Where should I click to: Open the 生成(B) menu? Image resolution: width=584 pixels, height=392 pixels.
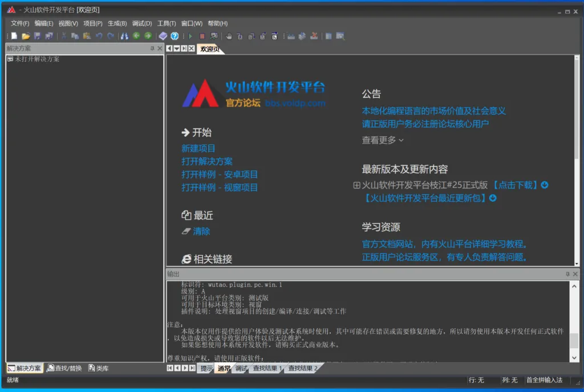[117, 23]
